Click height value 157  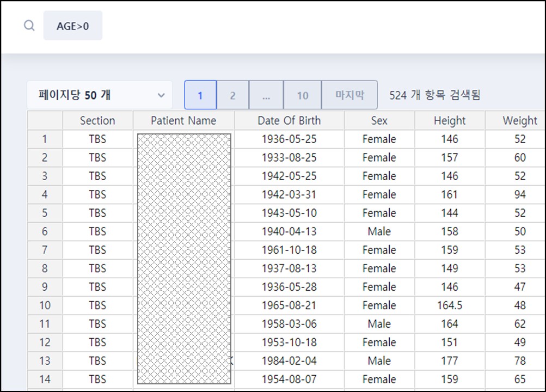[450, 158]
